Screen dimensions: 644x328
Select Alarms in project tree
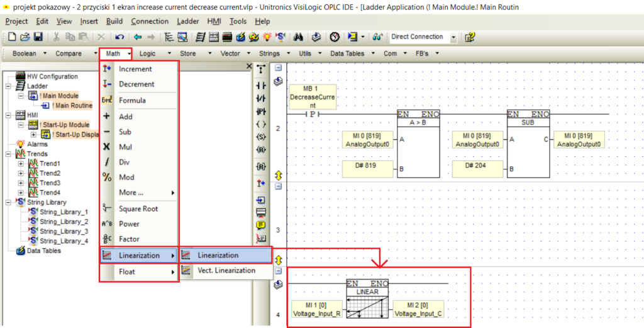(37, 144)
